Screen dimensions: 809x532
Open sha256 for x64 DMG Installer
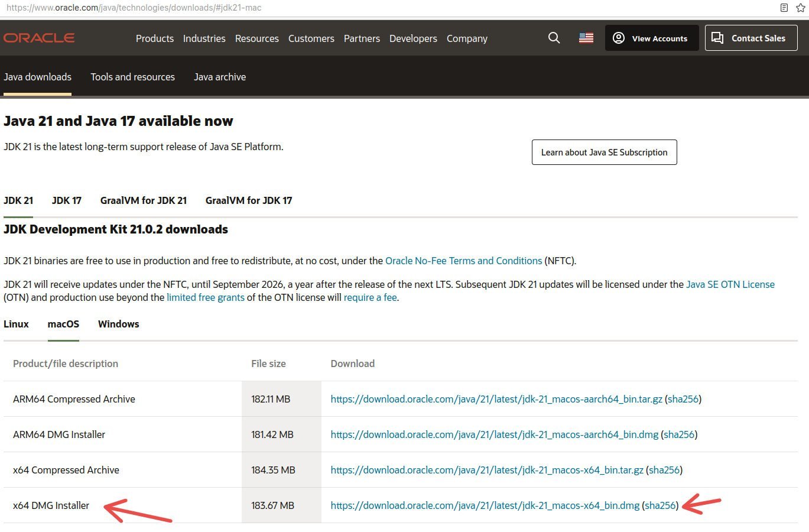[660, 505]
